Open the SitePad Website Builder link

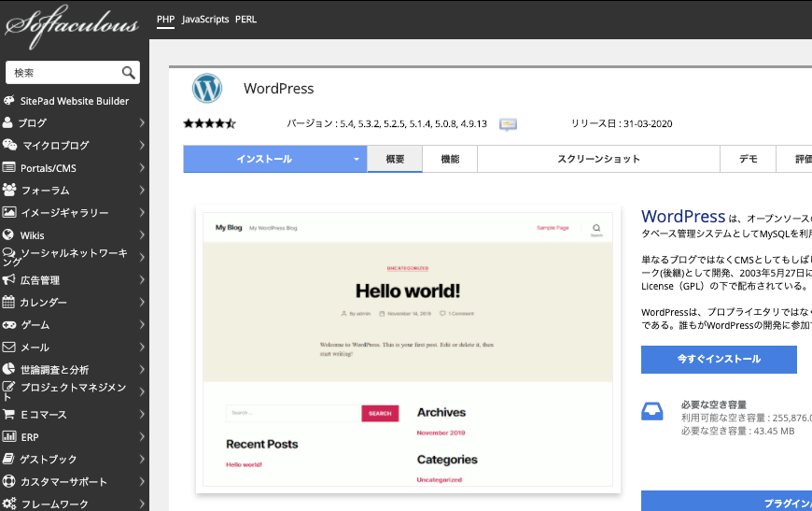click(75, 101)
